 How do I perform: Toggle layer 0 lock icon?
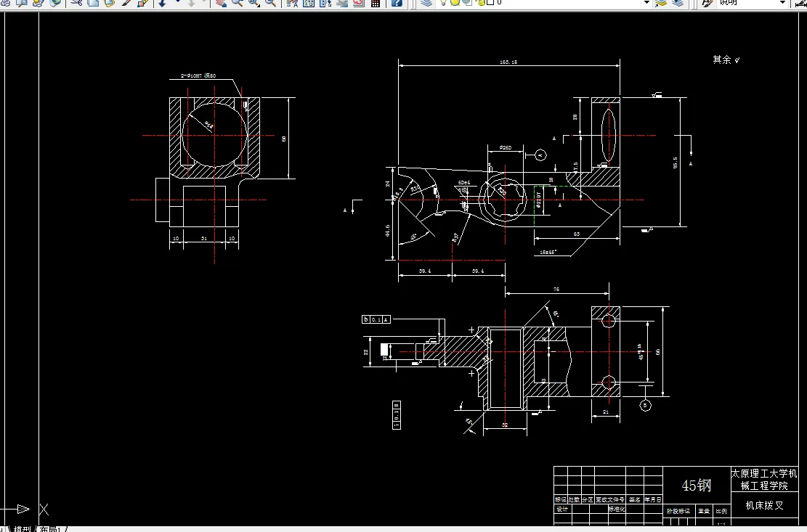[x=481, y=3]
